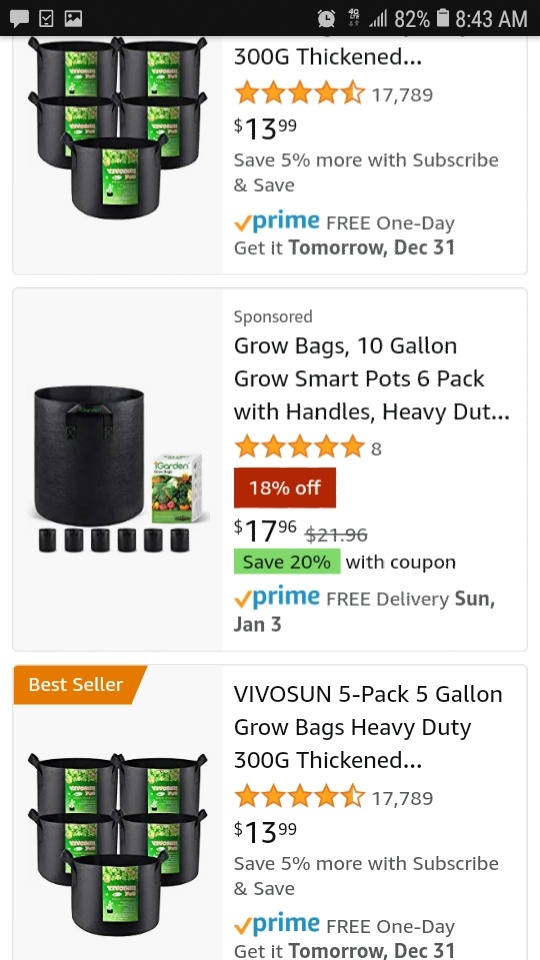Screen dimensions: 540x960
Task: Tap the alarm clock status icon
Action: (326, 19)
